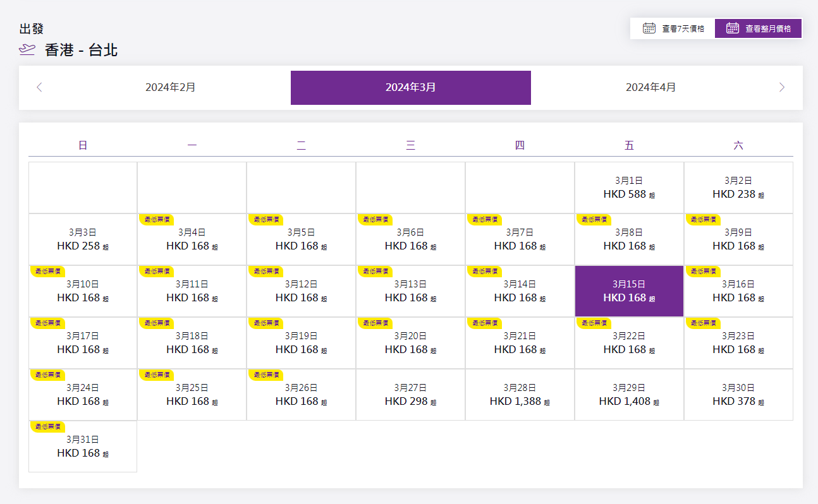Choose 3月2日 priced HKD 238
This screenshot has width=818, height=504.
pyautogui.click(x=738, y=188)
